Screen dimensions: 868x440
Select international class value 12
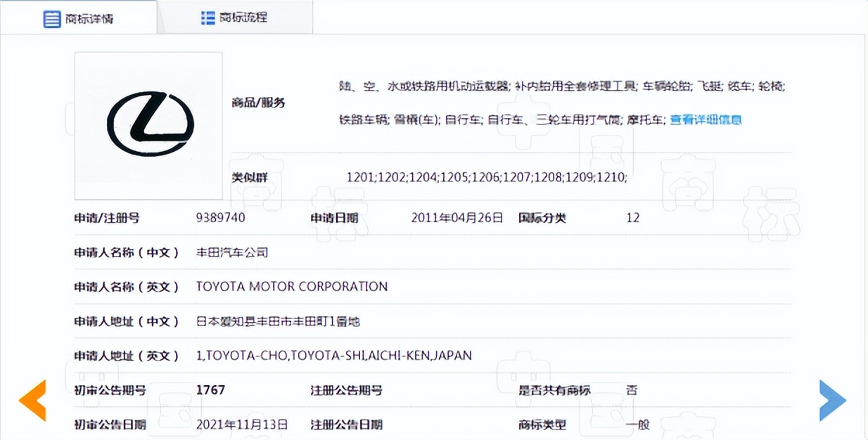tap(633, 218)
